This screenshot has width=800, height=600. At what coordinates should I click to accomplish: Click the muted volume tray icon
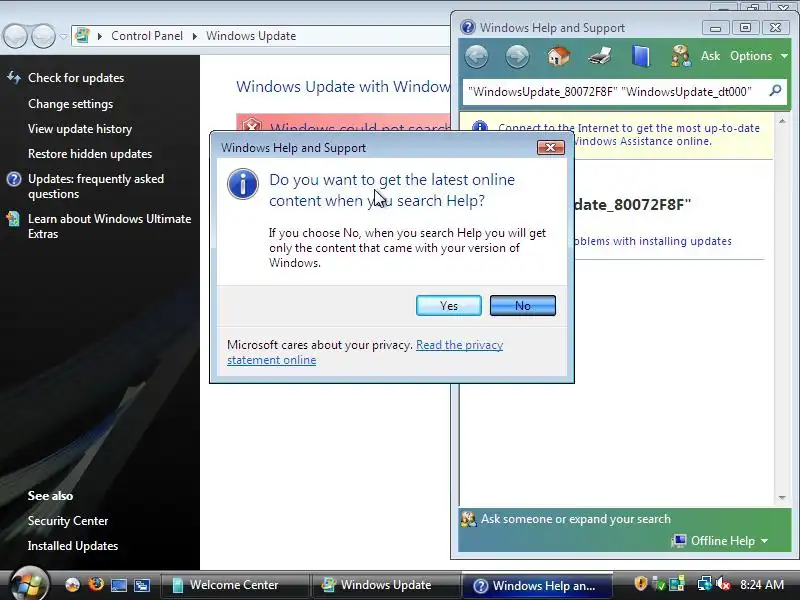pyautogui.click(x=723, y=583)
